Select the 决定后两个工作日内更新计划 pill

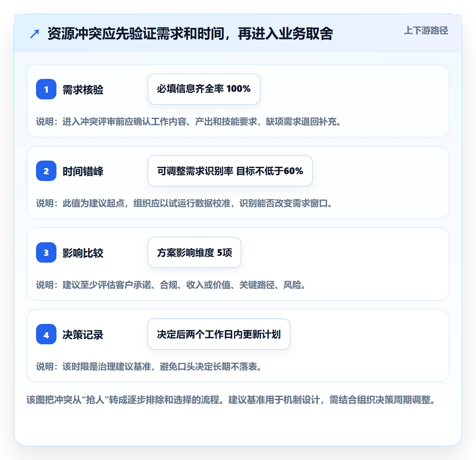point(219,334)
